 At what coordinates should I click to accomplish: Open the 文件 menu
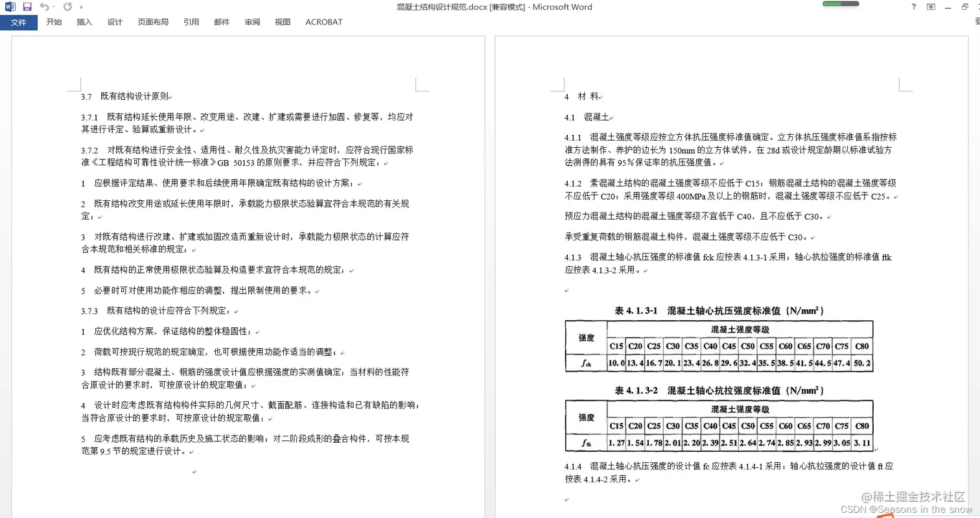tap(19, 21)
